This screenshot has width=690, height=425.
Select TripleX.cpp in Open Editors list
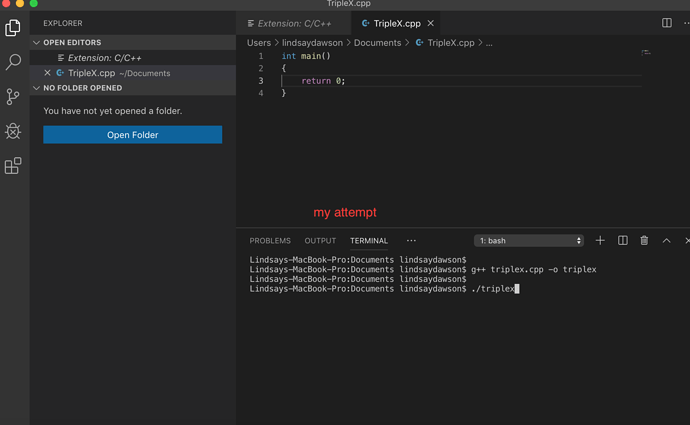[133, 73]
